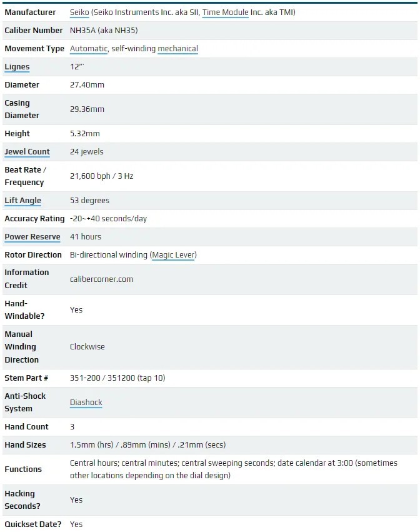Click the 27.40mm diameter value
This screenshot has width=420, height=532.
pos(87,85)
